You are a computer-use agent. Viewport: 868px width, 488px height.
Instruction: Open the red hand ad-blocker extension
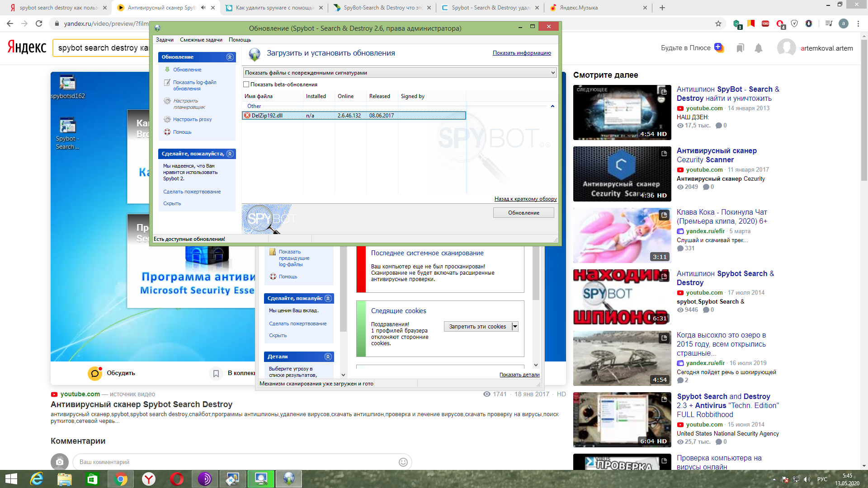coord(780,24)
